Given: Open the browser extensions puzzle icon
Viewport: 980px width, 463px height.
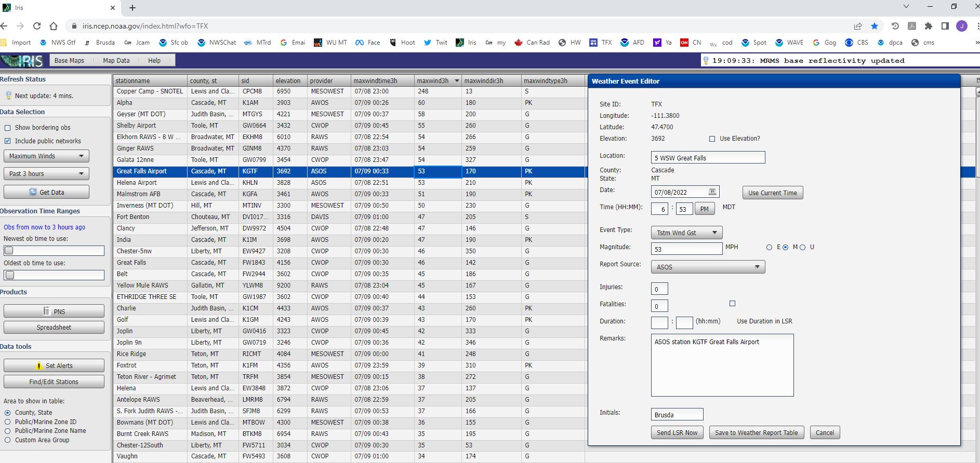Looking at the screenshot, I should tap(929, 26).
